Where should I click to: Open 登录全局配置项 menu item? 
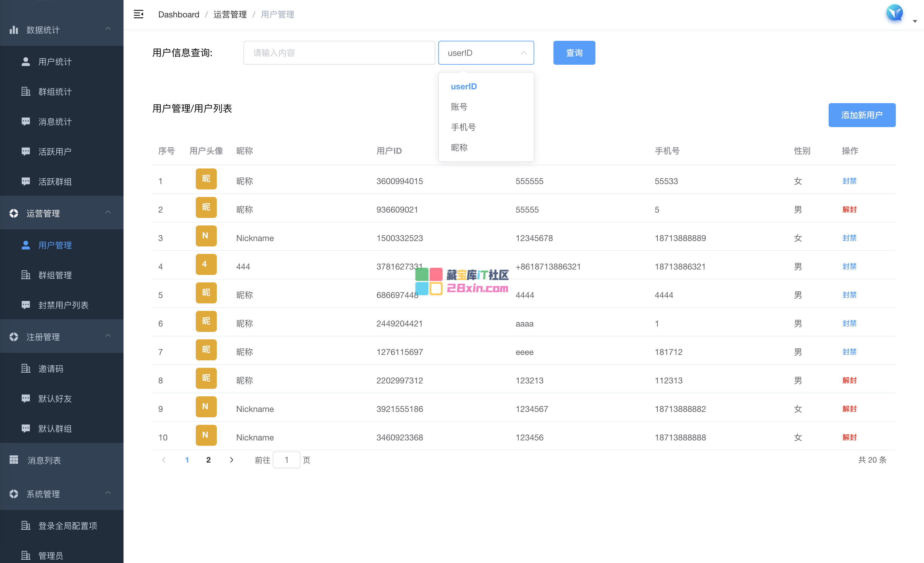tap(67, 526)
